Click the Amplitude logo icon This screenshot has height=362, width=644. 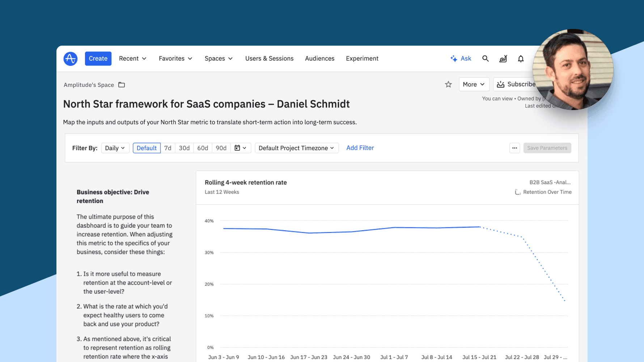[x=71, y=59]
